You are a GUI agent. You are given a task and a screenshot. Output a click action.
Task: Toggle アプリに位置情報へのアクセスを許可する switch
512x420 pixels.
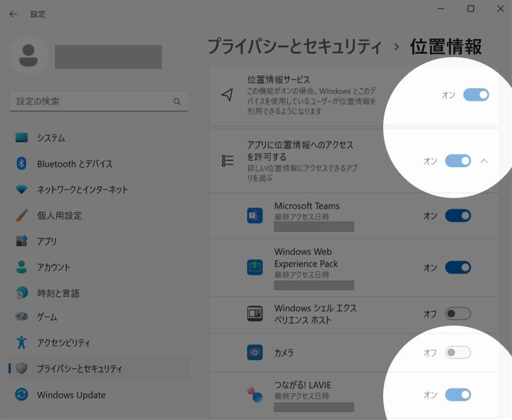[458, 161]
